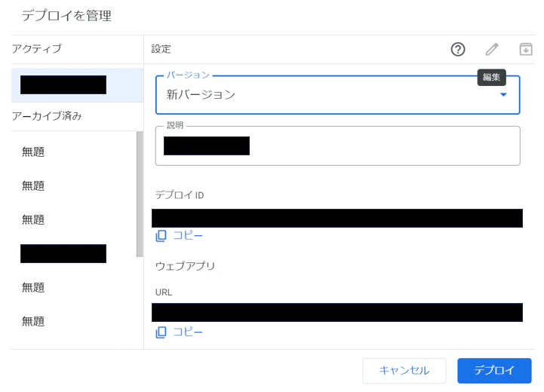Click the archive deployment icon
Image resolution: width=544 pixels, height=392 pixels.
click(x=526, y=49)
